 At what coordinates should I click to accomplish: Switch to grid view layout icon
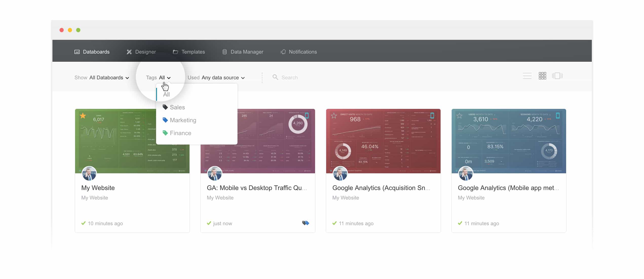pyautogui.click(x=542, y=76)
